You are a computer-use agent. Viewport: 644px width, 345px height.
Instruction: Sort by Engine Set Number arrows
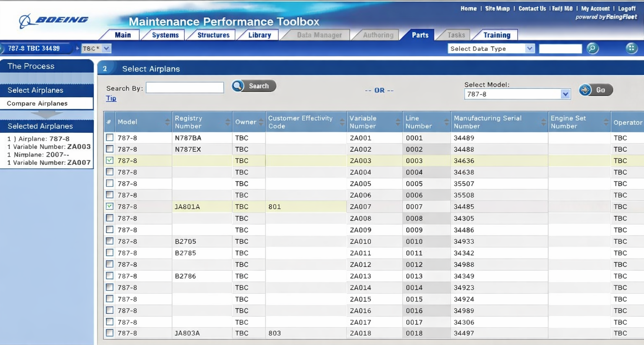606,122
